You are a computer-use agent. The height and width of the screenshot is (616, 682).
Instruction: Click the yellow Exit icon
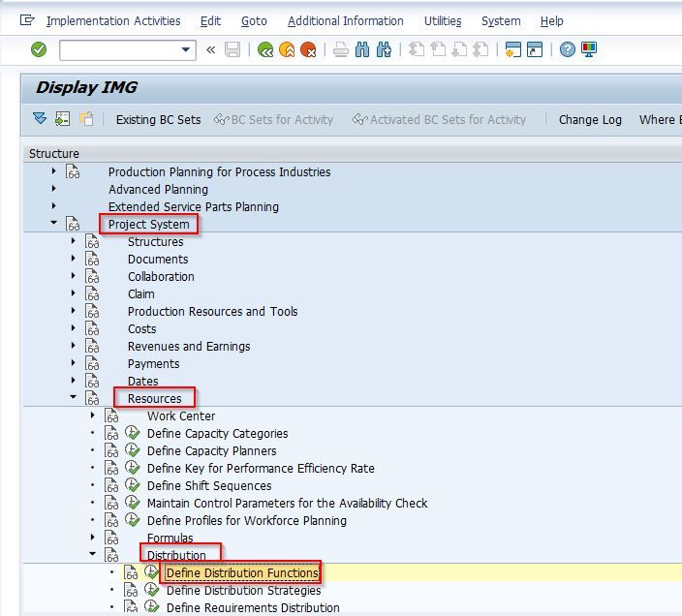287,50
